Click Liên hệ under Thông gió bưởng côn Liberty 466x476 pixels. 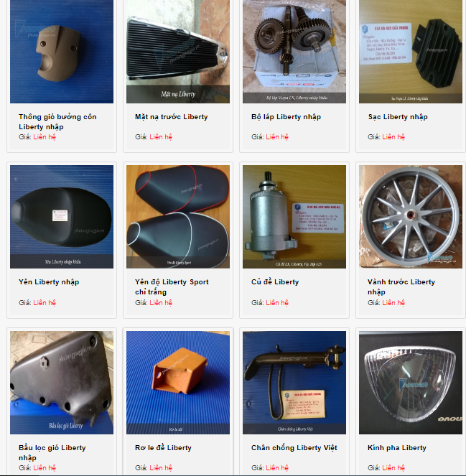click(45, 137)
